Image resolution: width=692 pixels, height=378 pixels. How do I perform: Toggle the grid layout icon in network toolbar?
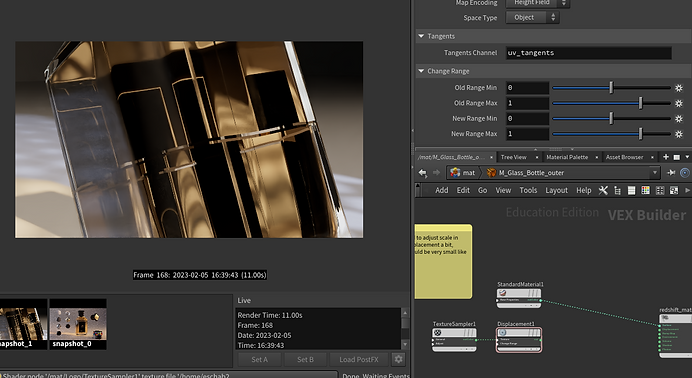[660, 191]
